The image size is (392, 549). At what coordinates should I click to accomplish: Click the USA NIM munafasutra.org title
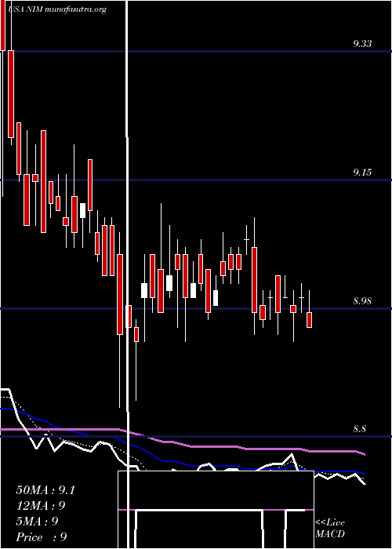click(57, 9)
